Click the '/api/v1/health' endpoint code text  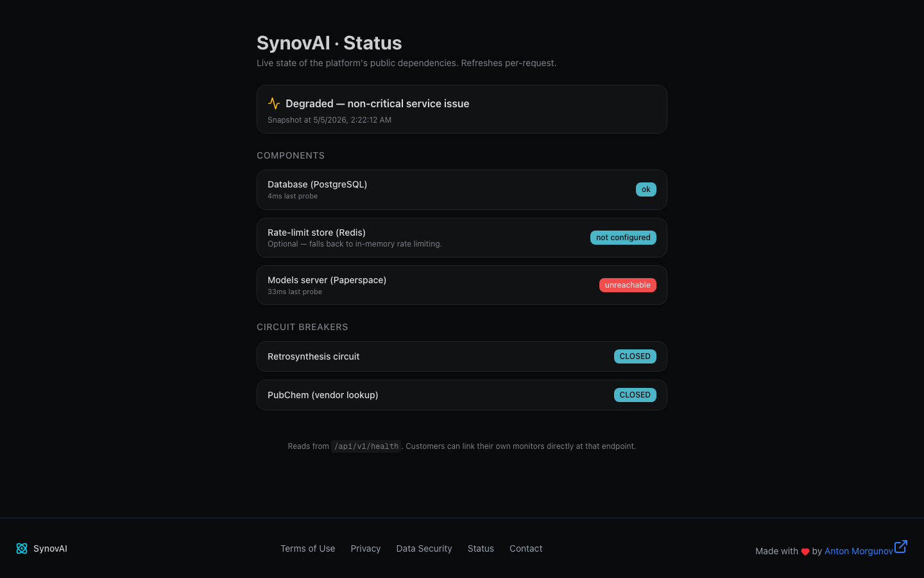tap(366, 446)
